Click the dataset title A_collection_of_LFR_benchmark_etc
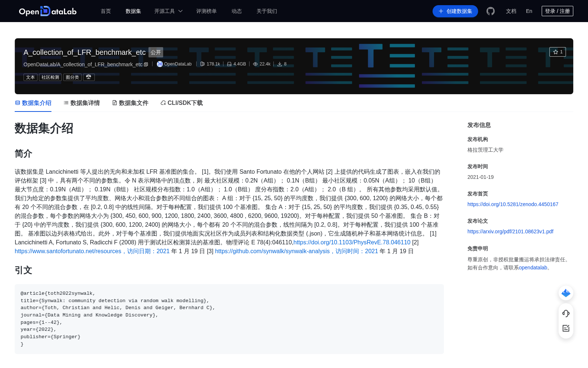This screenshot has width=588, height=368. tap(85, 52)
